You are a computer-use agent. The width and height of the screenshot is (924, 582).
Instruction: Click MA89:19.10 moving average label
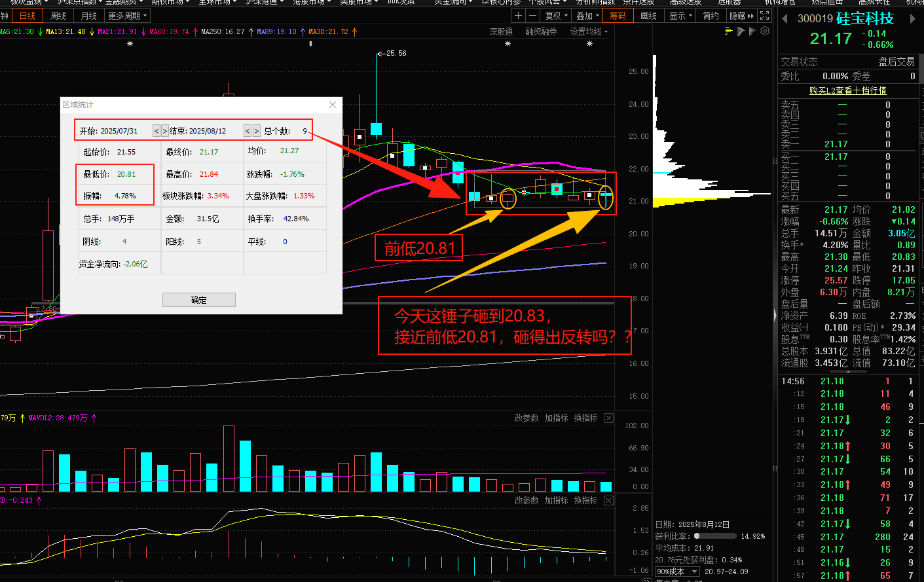click(x=276, y=31)
